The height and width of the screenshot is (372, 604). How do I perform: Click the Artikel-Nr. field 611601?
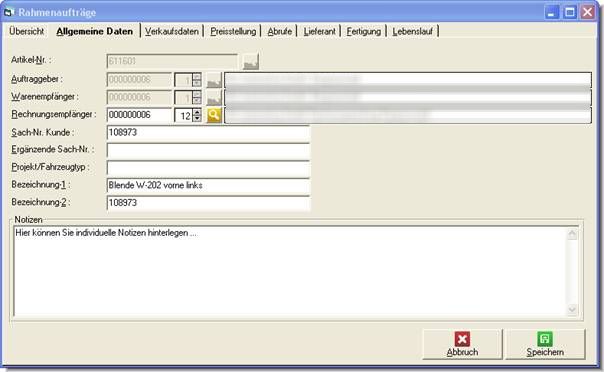point(172,61)
